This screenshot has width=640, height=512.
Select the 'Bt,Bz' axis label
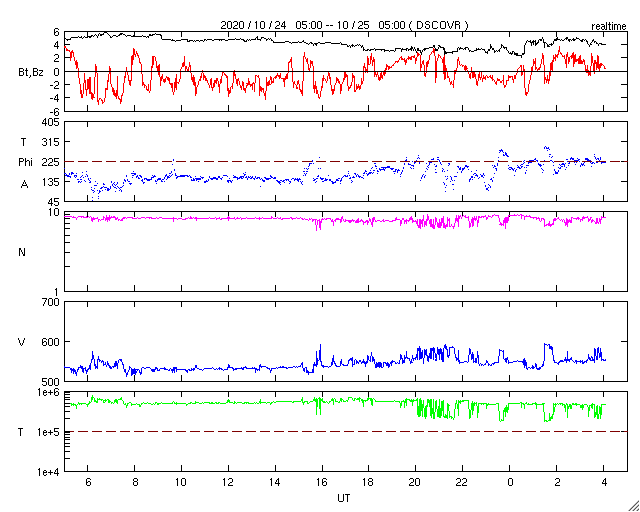(31, 74)
